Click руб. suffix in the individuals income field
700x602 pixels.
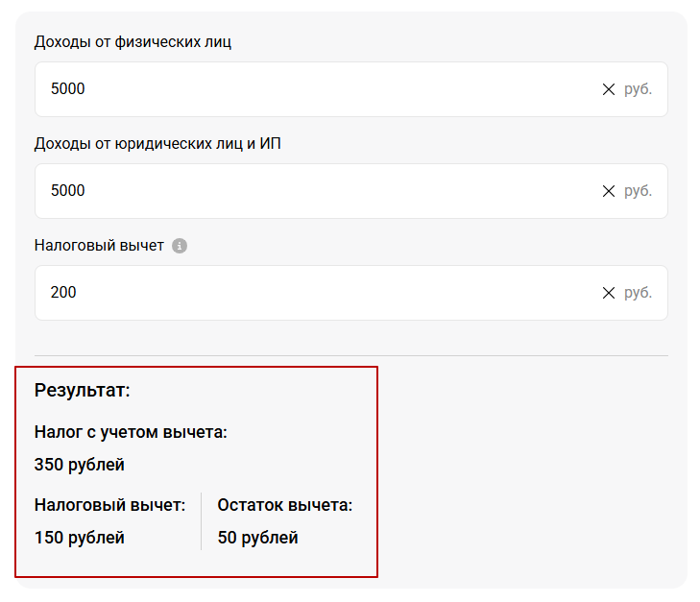638,89
